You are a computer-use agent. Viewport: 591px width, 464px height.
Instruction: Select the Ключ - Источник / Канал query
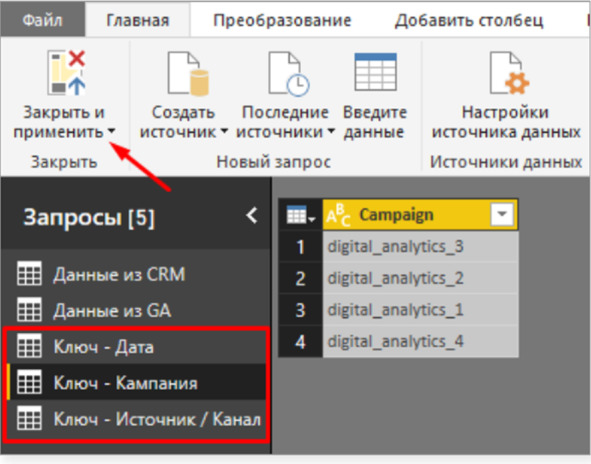[136, 419]
